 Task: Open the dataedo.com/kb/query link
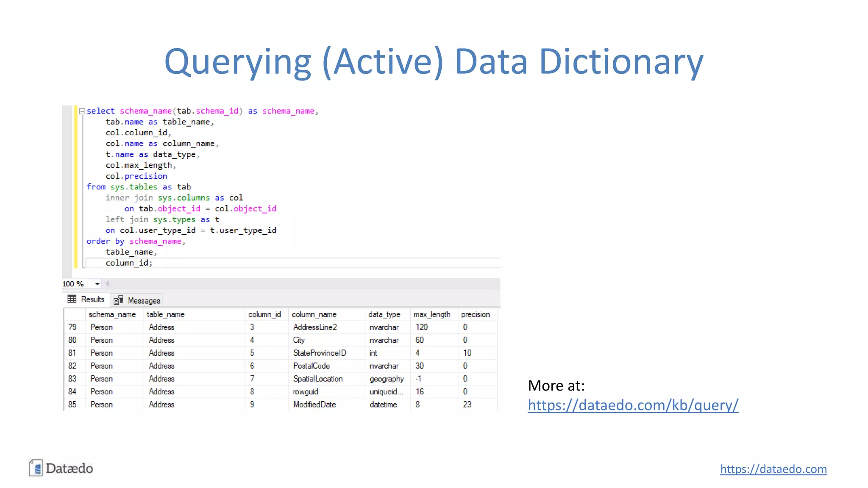tap(633, 405)
